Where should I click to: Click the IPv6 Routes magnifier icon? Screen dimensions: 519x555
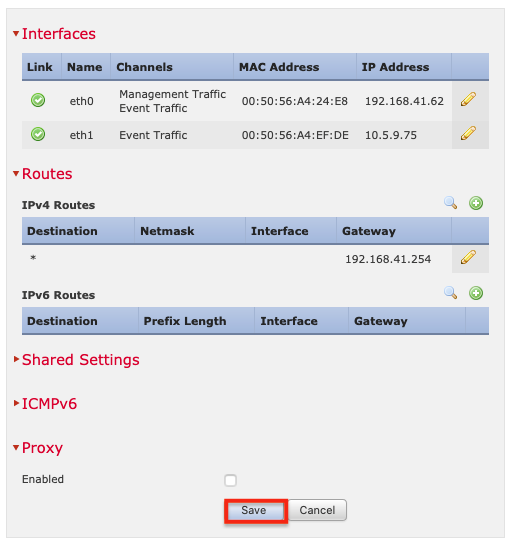(450, 293)
